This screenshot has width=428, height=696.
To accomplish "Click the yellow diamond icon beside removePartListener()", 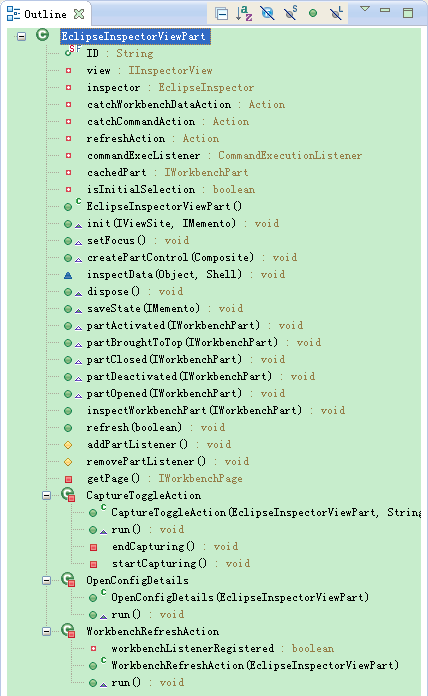I will 68,462.
